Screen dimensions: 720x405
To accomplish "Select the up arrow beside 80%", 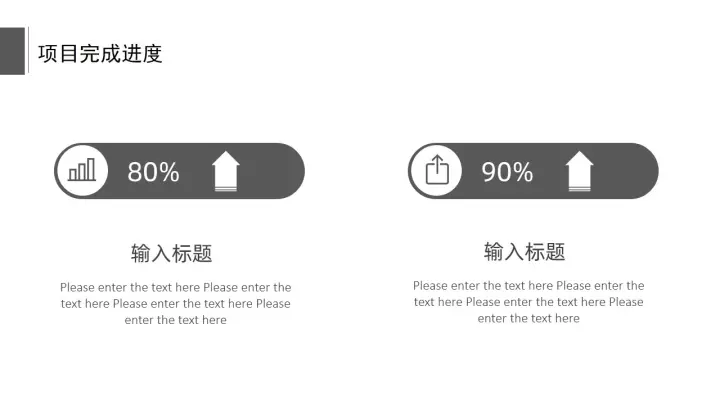I will tap(225, 171).
